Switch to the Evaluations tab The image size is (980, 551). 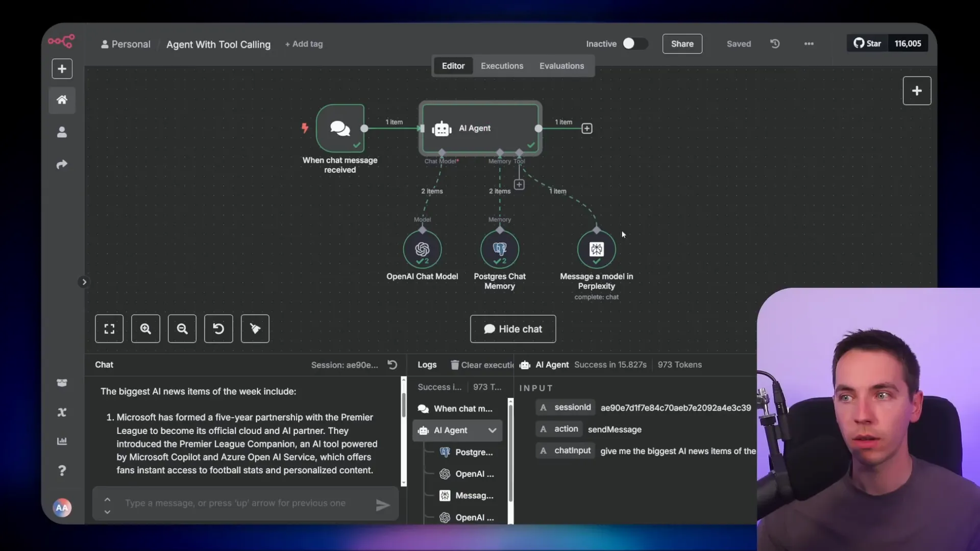click(x=561, y=66)
